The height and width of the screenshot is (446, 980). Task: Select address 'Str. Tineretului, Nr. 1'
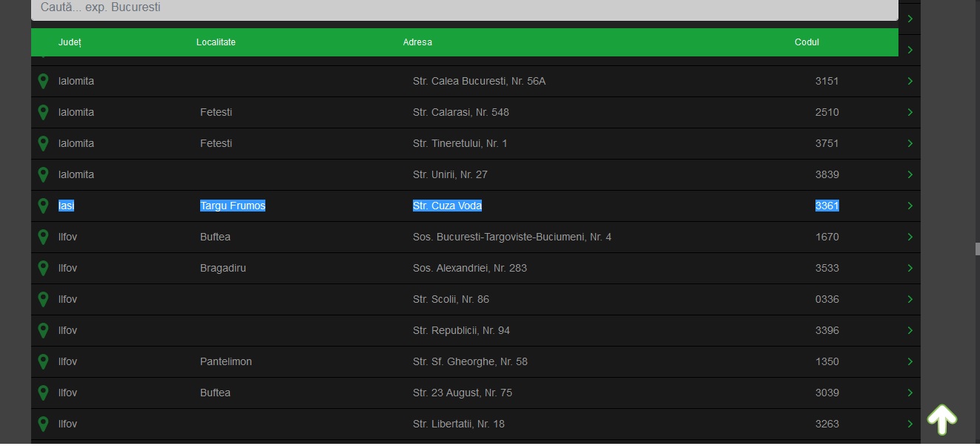[460, 143]
